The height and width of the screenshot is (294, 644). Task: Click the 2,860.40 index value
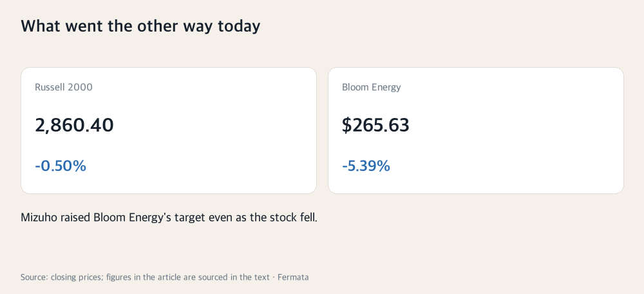click(x=74, y=125)
